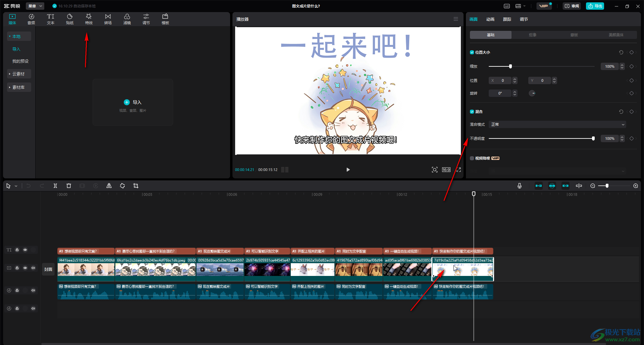This screenshot has height=345, width=644.
Task: Reset the 混合 section with its undo arrow
Action: tap(621, 112)
